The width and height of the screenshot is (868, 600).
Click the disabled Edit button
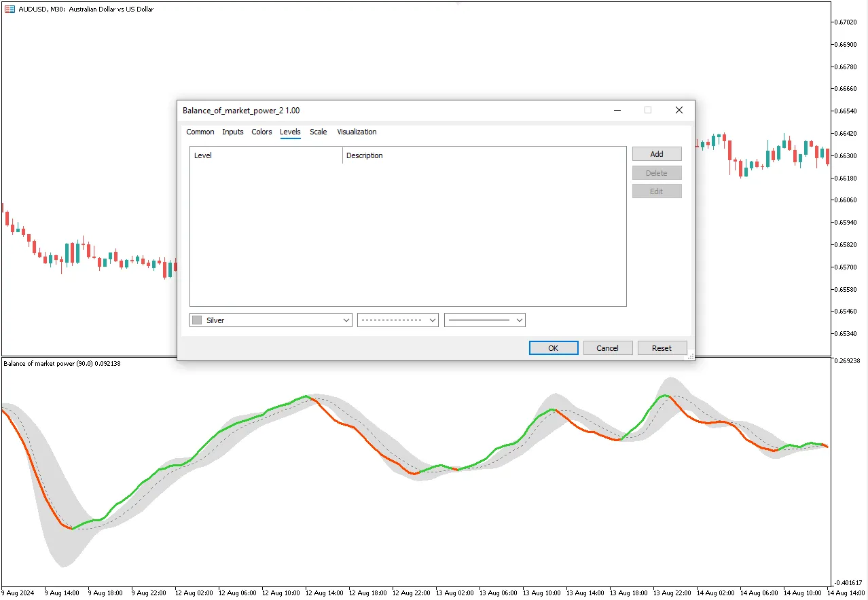(657, 191)
